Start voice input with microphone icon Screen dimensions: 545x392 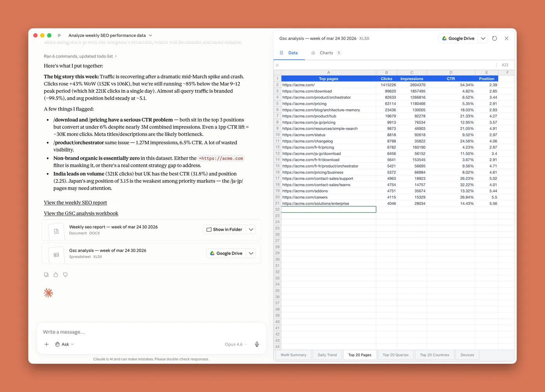coord(257,344)
